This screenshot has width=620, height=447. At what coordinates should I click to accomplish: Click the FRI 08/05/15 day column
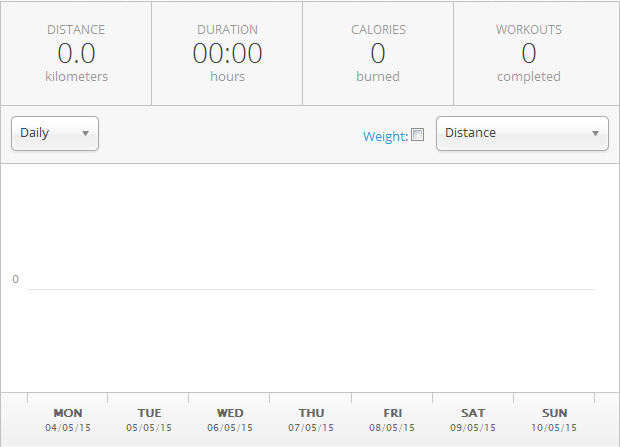[392, 419]
